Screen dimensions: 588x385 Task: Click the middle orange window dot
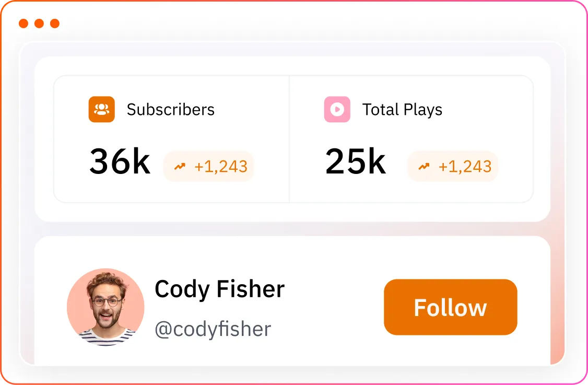(39, 24)
